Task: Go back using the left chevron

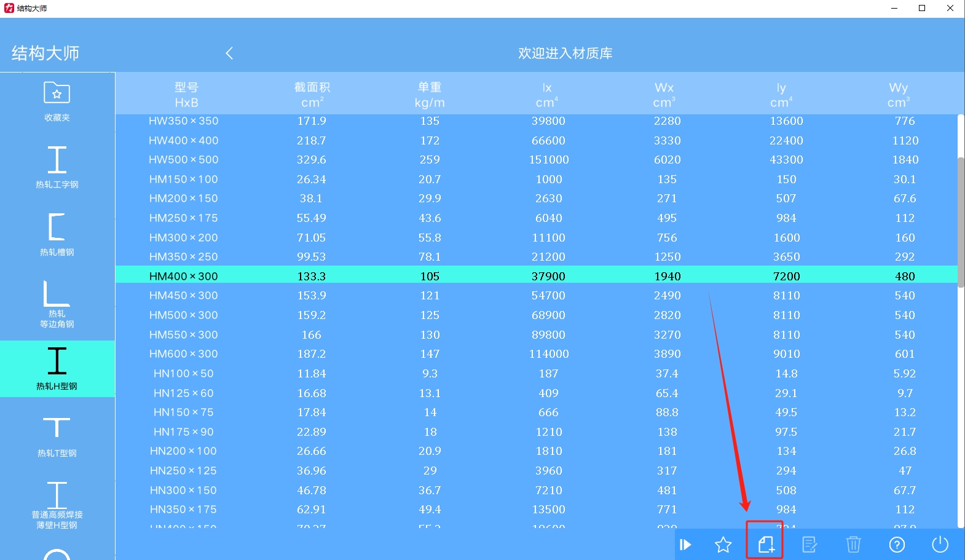Action: click(x=229, y=53)
